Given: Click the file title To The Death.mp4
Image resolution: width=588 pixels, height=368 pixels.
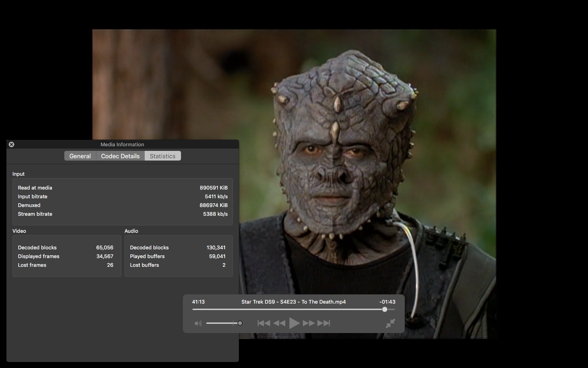Looking at the screenshot, I should [294, 302].
